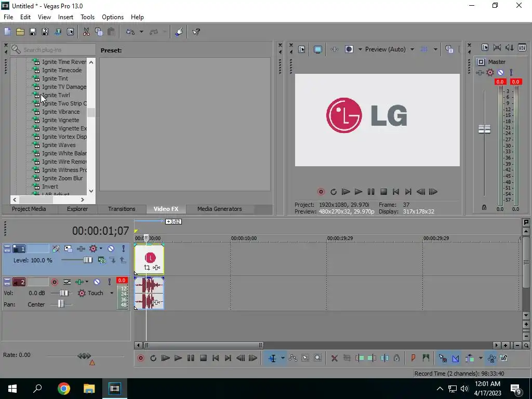Arm audio track 2 for record
Screen dimensions: 532x399
coord(54,282)
